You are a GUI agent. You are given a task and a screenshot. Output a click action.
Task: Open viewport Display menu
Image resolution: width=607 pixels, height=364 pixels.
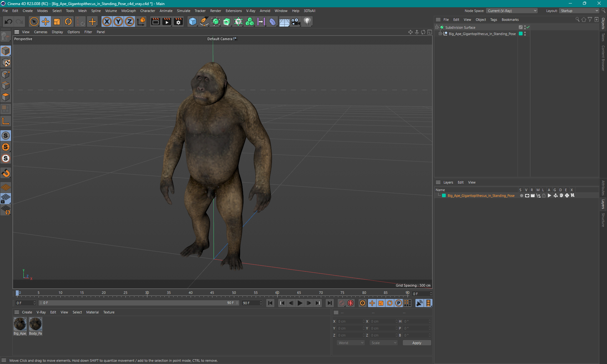[57, 32]
